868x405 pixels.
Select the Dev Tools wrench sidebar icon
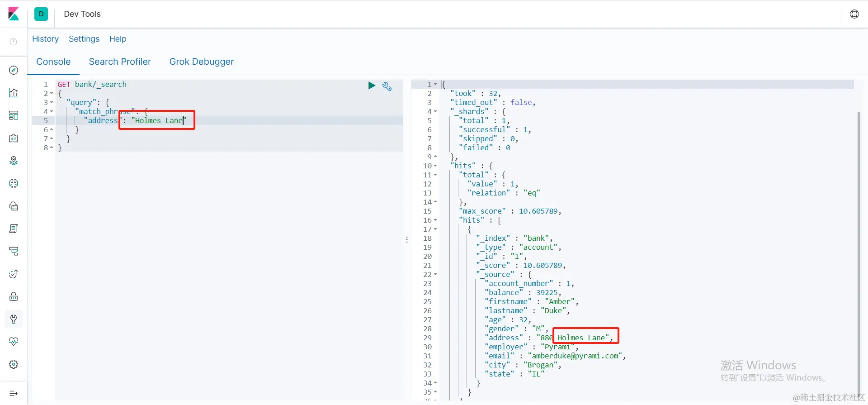pos(14,319)
